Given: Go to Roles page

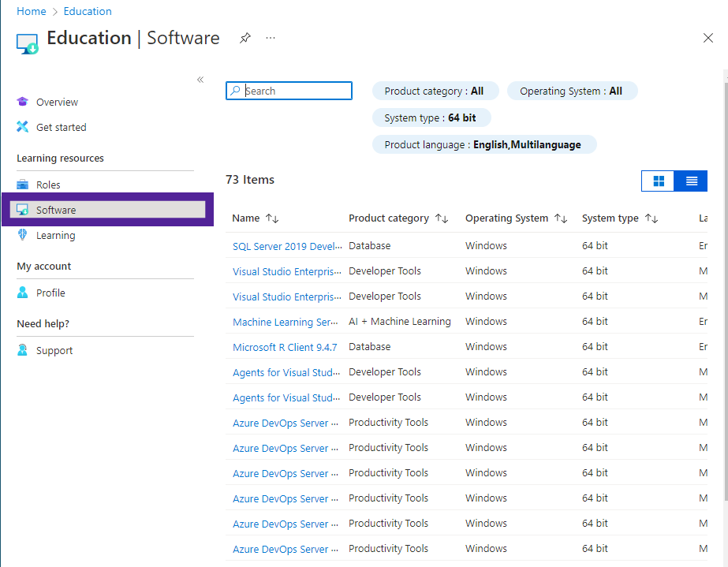Looking at the screenshot, I should pos(48,185).
